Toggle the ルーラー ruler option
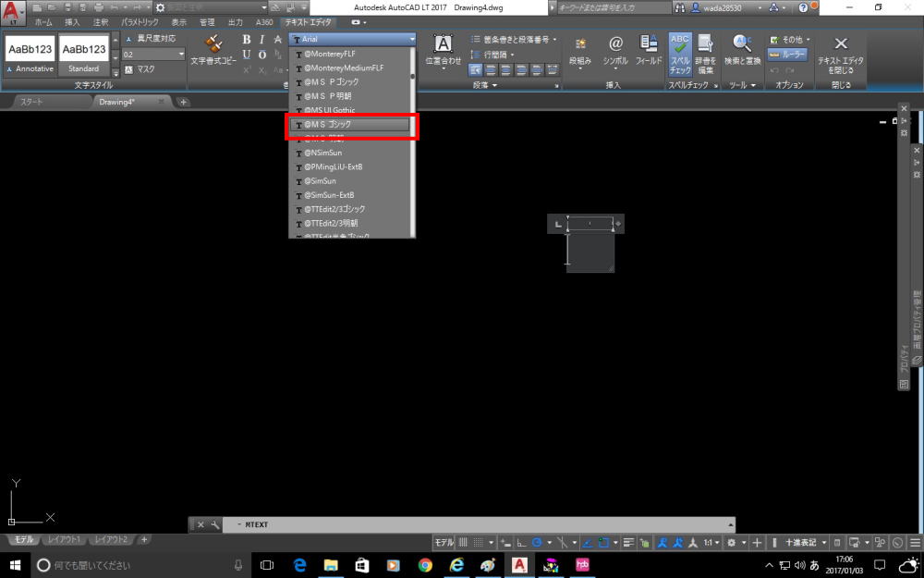The image size is (924, 578). (x=787, y=55)
